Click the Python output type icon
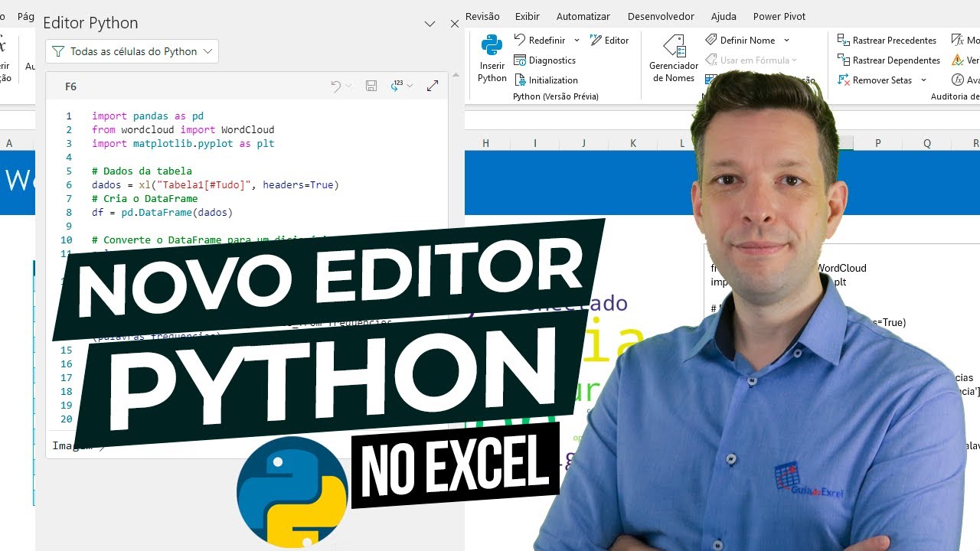The height and width of the screenshot is (551, 980). coord(397,86)
